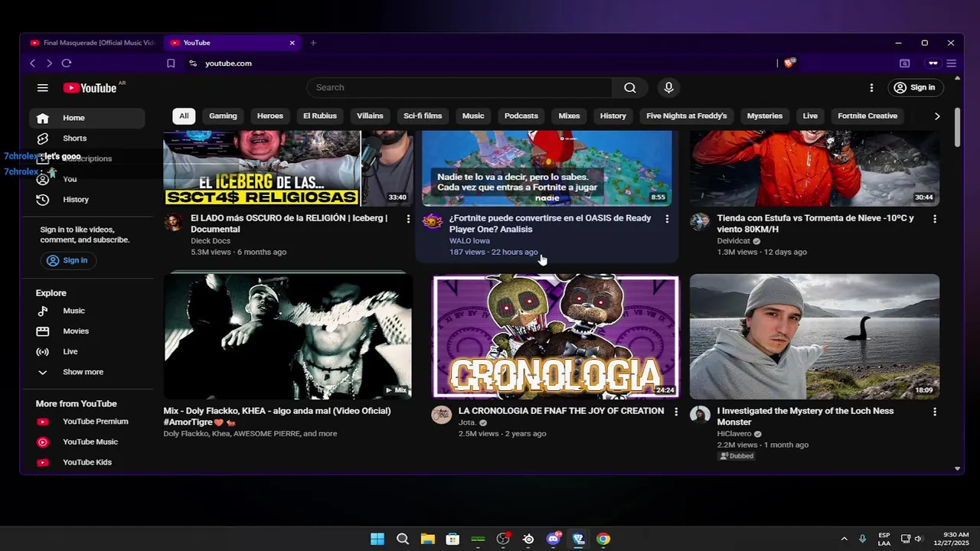Open Music under Explore
980x551 pixels.
tap(87, 311)
